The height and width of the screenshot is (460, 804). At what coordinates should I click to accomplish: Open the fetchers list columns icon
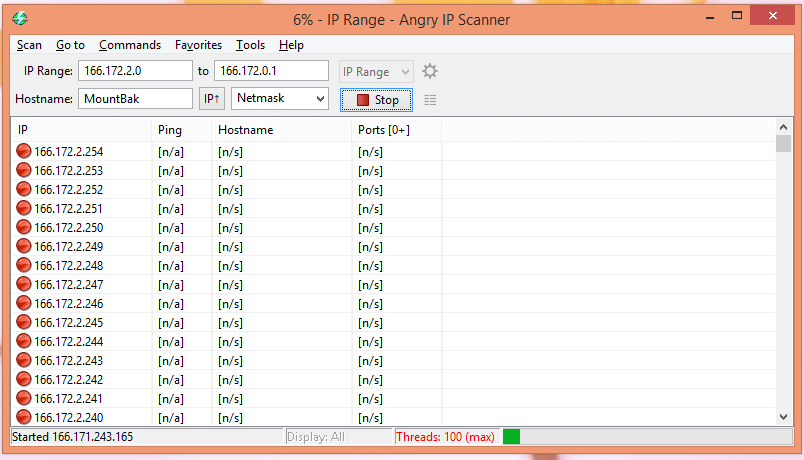pyautogui.click(x=430, y=100)
